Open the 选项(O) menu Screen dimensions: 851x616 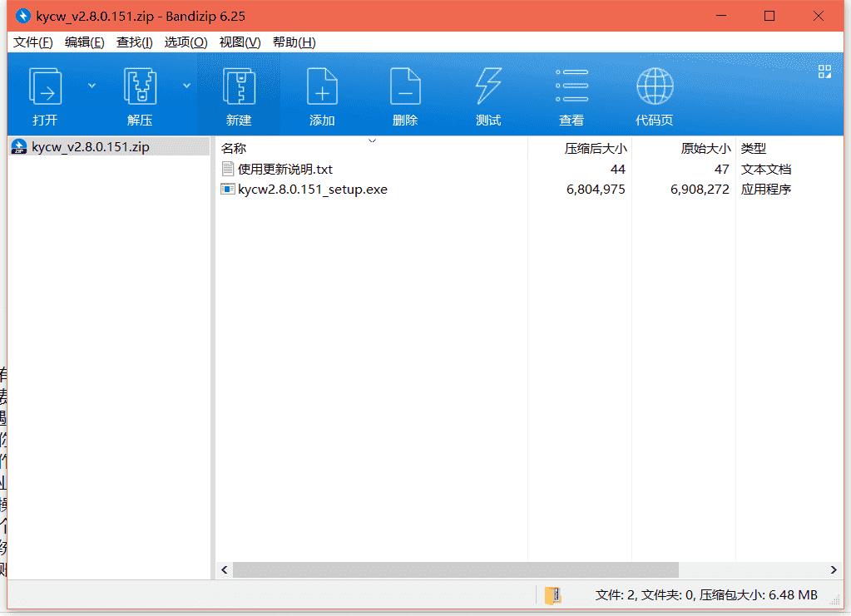click(186, 42)
